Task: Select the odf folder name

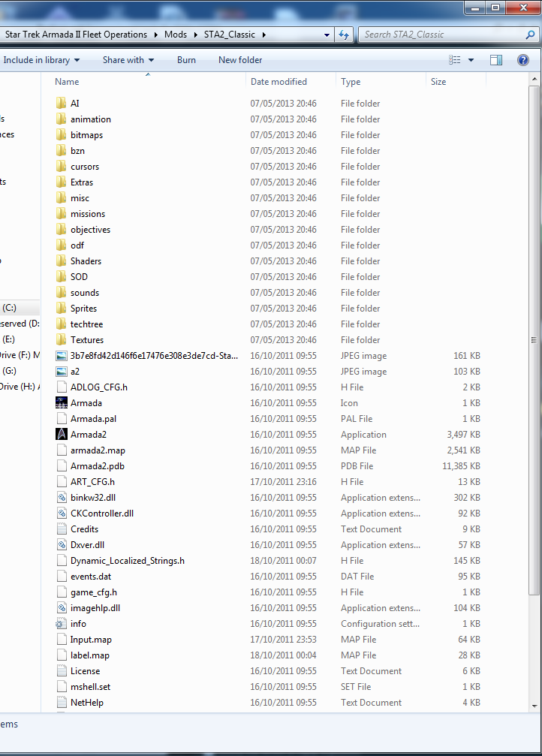Action: coord(77,245)
